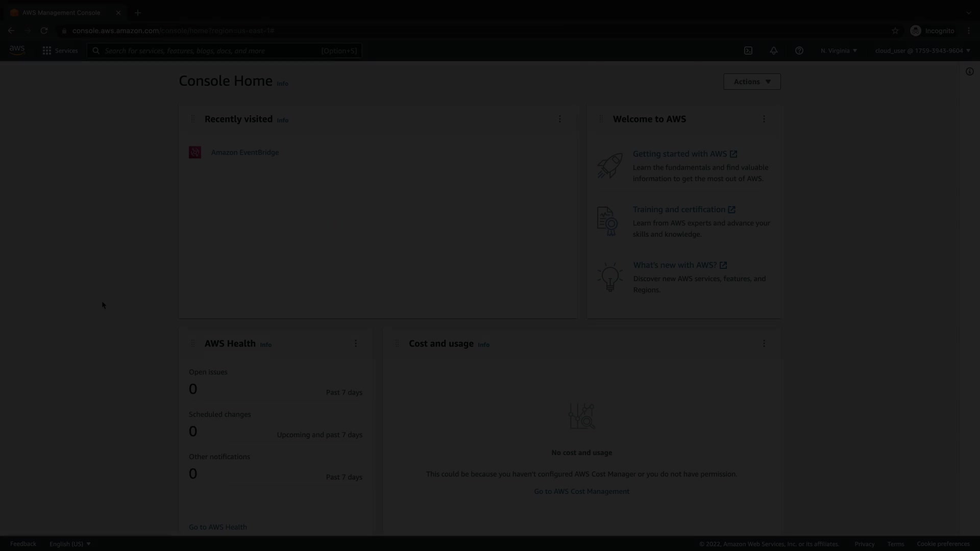Open the Getting started with AWS link
Viewport: 980px width, 551px height.
pyautogui.click(x=680, y=154)
